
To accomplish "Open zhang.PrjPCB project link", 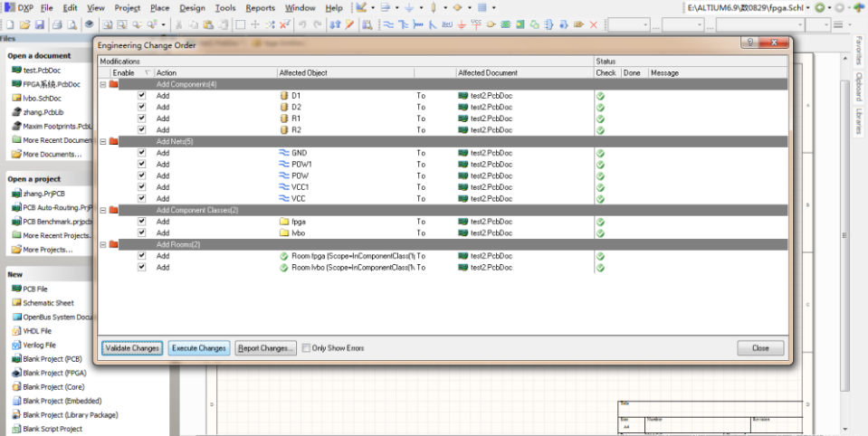I will click(x=43, y=194).
